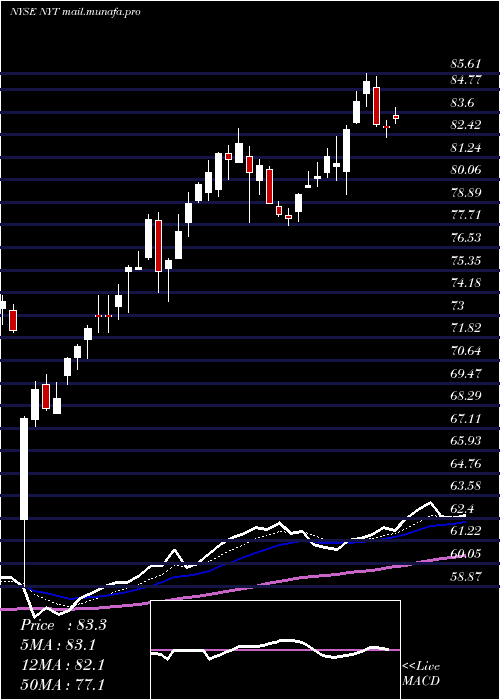500x700 pixels.
Task: Select the 71.82 axis value
Action: tap(466, 328)
